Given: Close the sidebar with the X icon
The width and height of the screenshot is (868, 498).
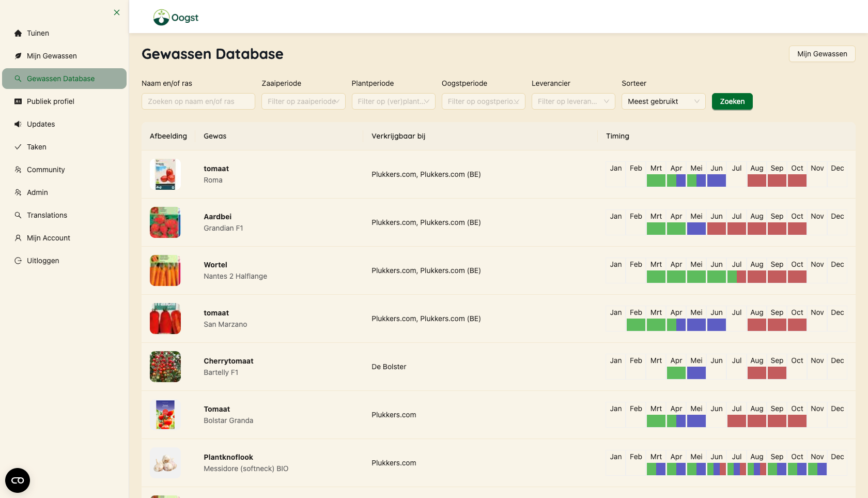Looking at the screenshot, I should tap(117, 12).
